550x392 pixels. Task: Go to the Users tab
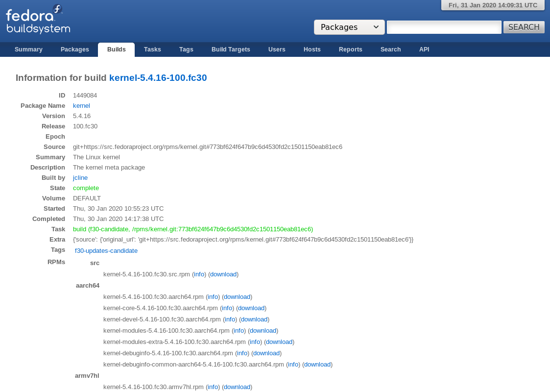click(277, 49)
